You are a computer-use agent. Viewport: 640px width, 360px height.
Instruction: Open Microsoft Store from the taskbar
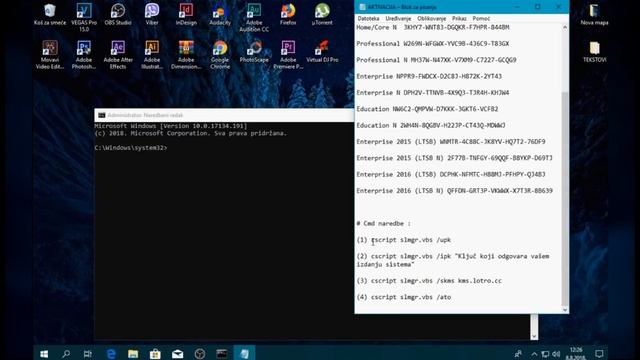pos(155,353)
